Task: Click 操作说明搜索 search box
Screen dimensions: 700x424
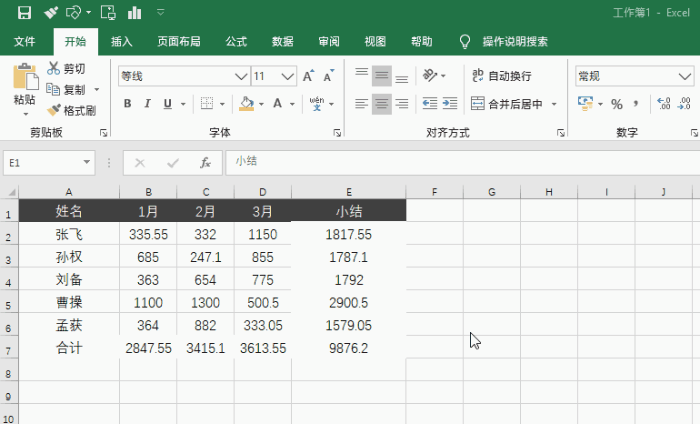Action: (515, 42)
